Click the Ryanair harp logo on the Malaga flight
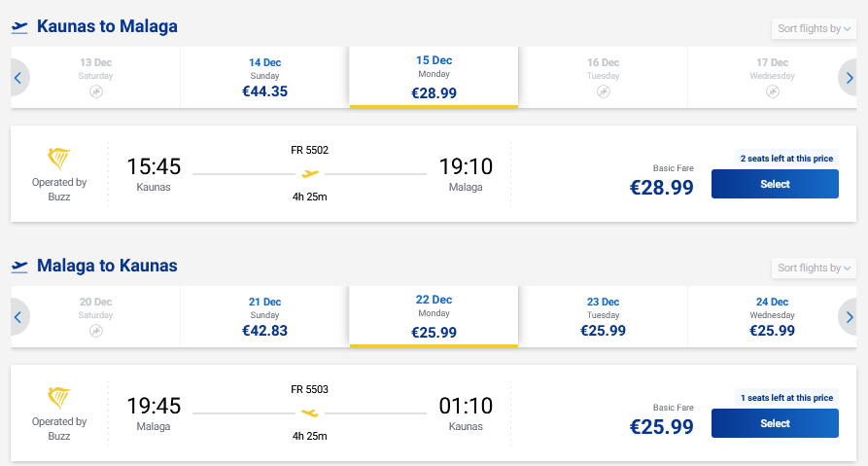The height and width of the screenshot is (466, 868). tap(59, 398)
